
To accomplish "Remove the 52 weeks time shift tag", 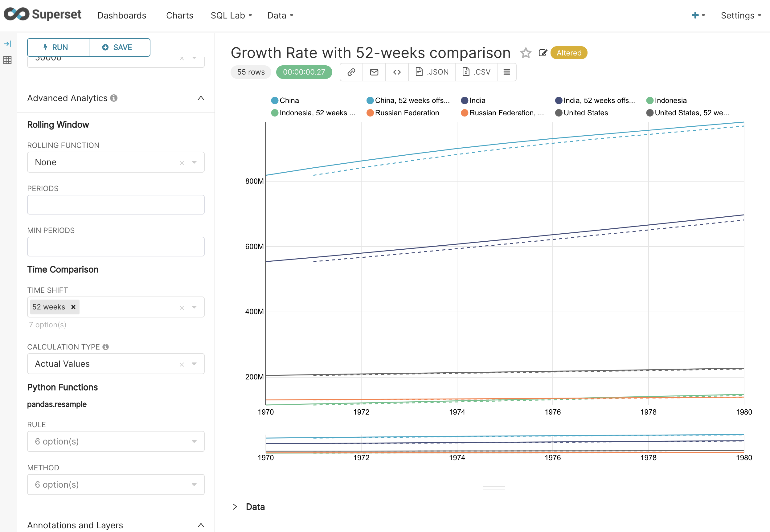I will point(73,307).
